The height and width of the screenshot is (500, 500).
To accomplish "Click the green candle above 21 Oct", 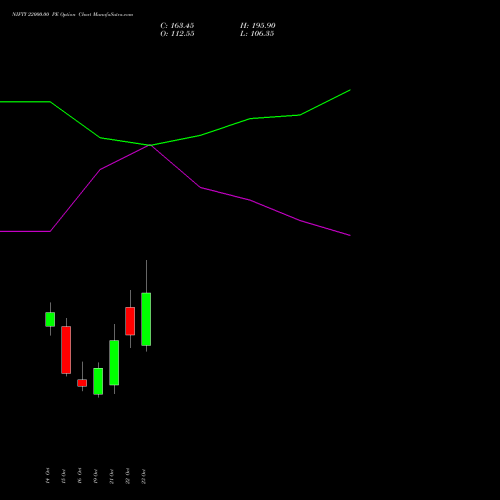I will point(114,362).
